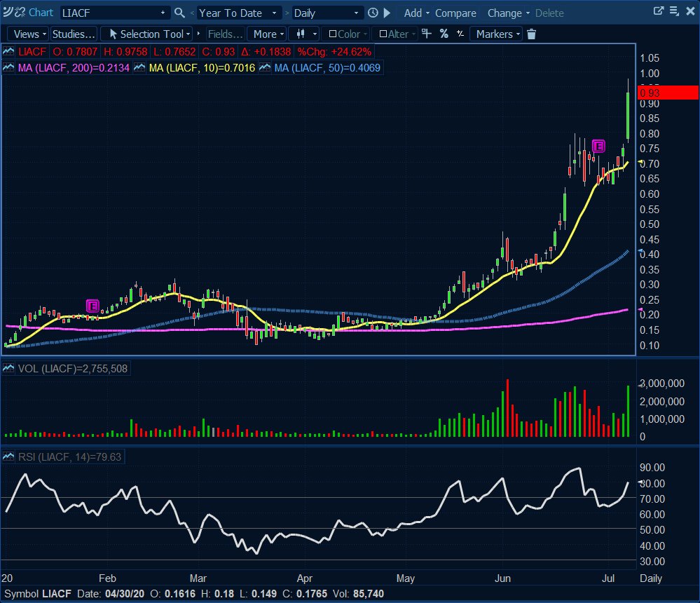The width and height of the screenshot is (700, 603).
Task: Click the candlestick chart style icon
Action: click(301, 34)
